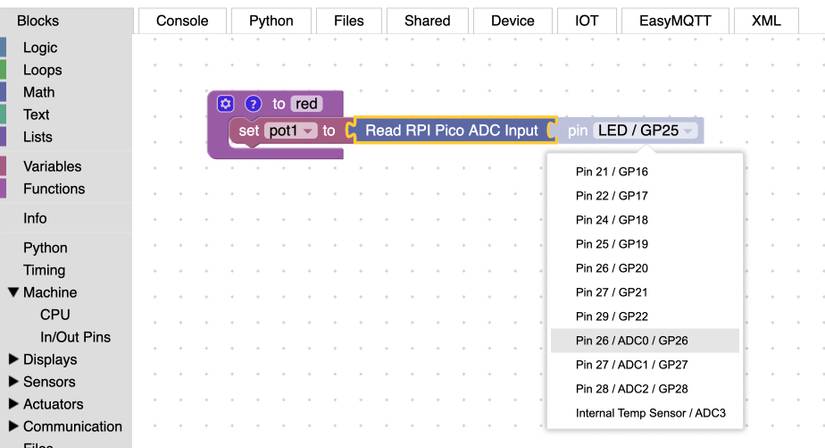Choose Pin 27 / GP21 option
The width and height of the screenshot is (825, 448).
(x=645, y=292)
